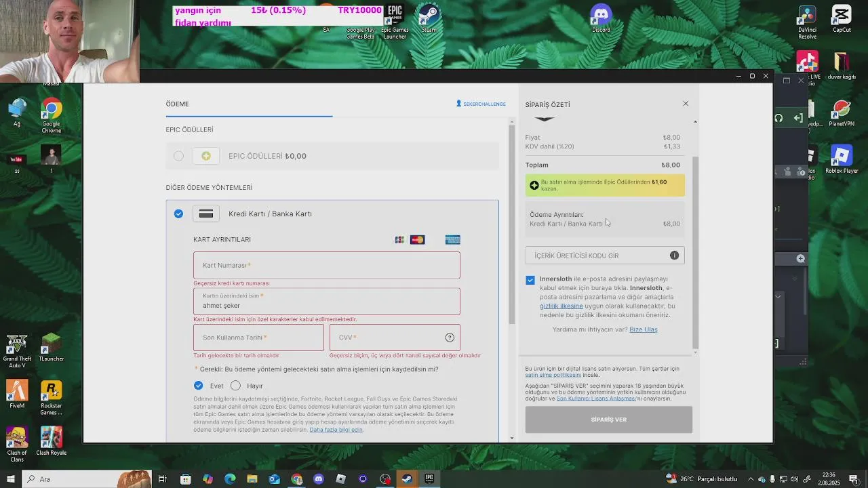Viewport: 868px width, 488px height.
Task: Open Discord from the taskbar
Action: [319, 479]
